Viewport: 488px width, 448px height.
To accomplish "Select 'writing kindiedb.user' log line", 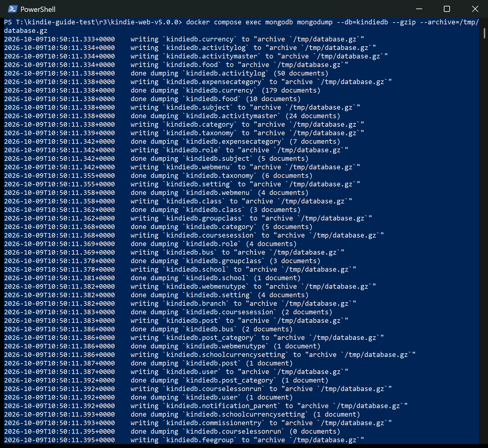I will [x=176, y=372].
